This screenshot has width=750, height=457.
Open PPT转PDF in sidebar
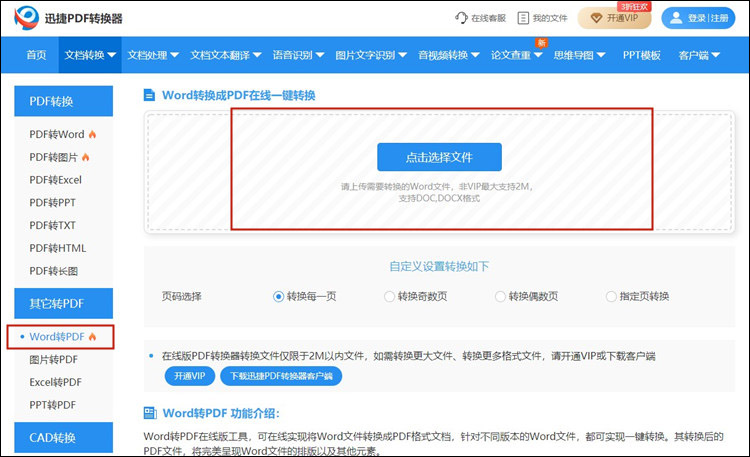tap(53, 405)
